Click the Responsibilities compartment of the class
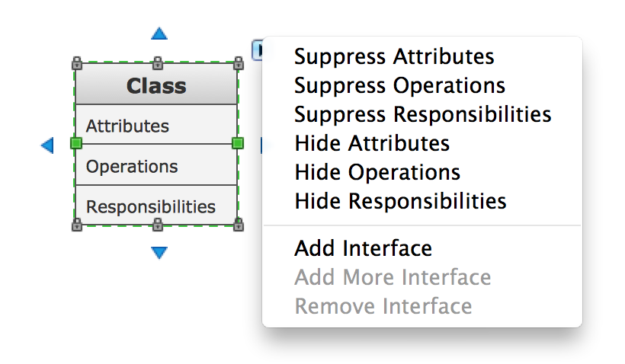 (156, 206)
